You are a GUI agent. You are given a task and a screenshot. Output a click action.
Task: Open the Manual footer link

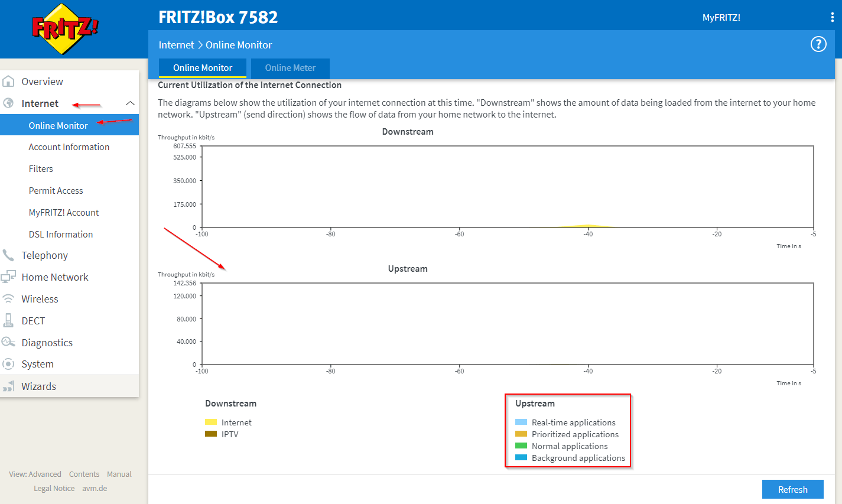point(119,474)
